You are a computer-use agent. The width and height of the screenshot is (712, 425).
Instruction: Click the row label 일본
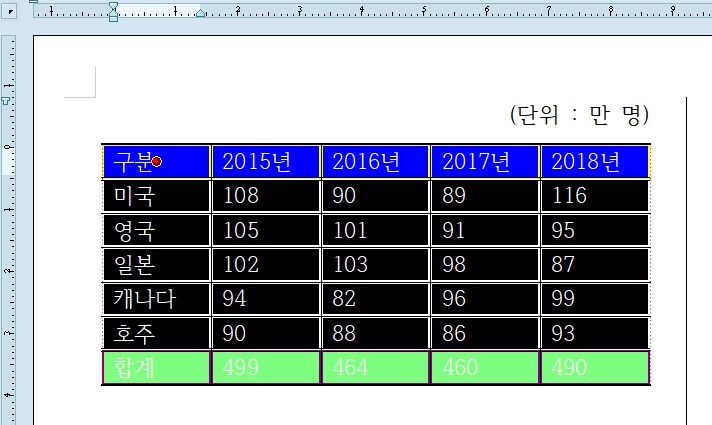tap(134, 265)
